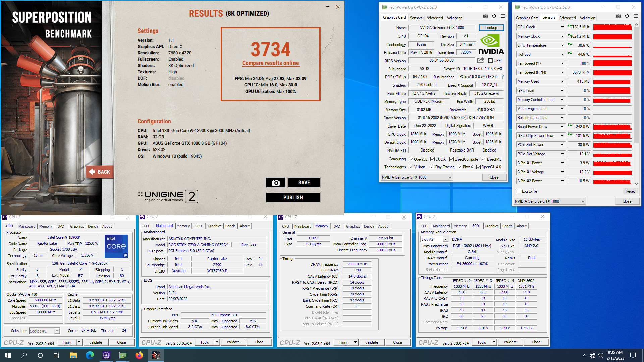The width and height of the screenshot is (644, 362).
Task: Open Cortana circle icon on taskbar
Action: pos(40,355)
